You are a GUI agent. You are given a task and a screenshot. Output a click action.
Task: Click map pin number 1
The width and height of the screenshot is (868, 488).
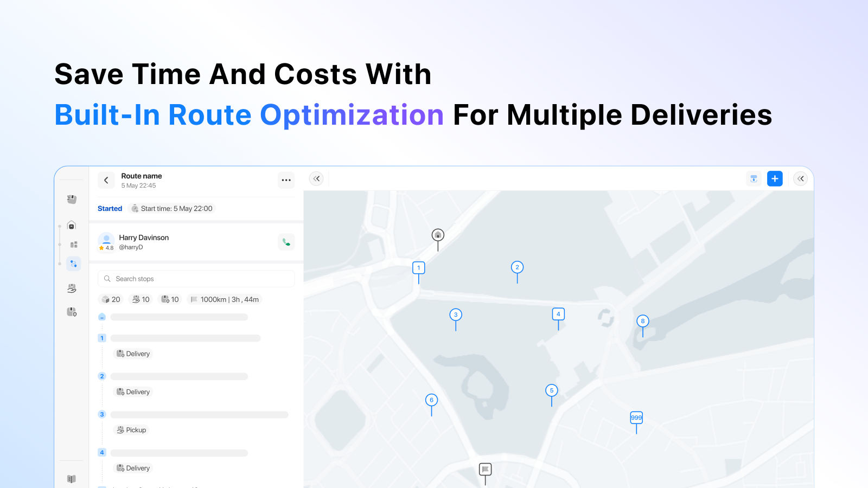click(x=419, y=268)
